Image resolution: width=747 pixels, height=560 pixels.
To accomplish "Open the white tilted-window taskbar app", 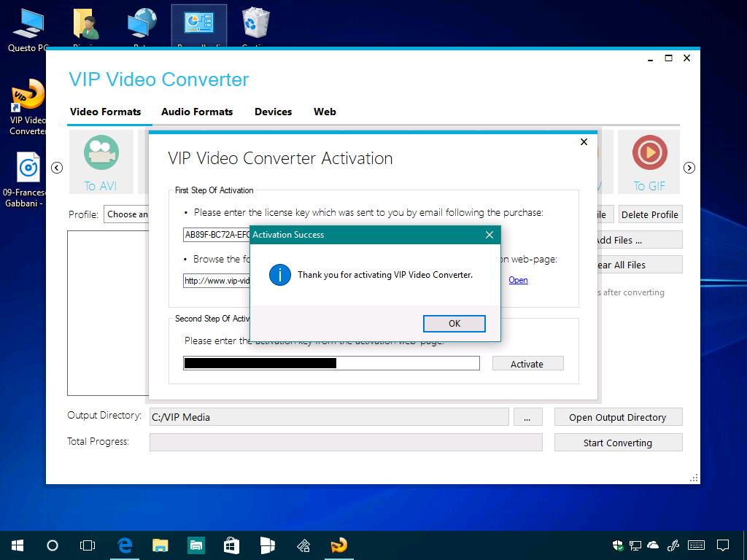I will 268,545.
